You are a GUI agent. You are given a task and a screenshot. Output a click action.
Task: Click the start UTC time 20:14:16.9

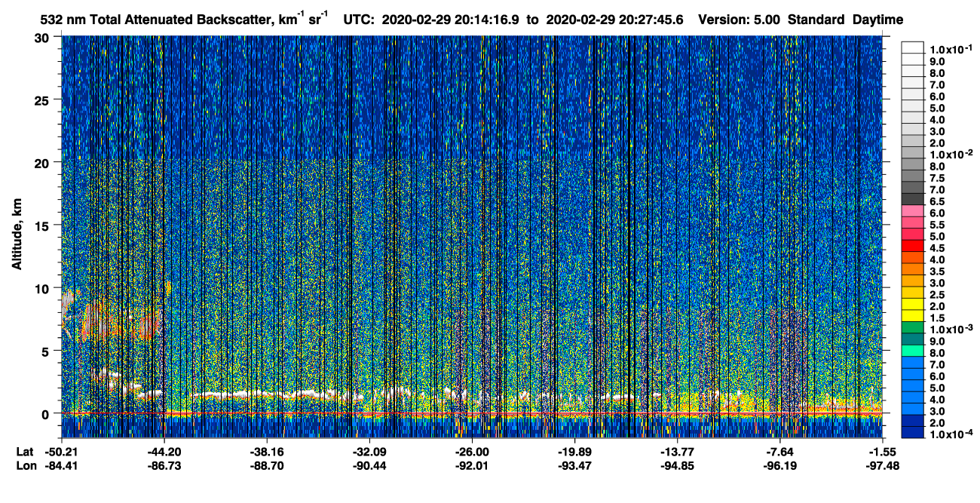488,20
